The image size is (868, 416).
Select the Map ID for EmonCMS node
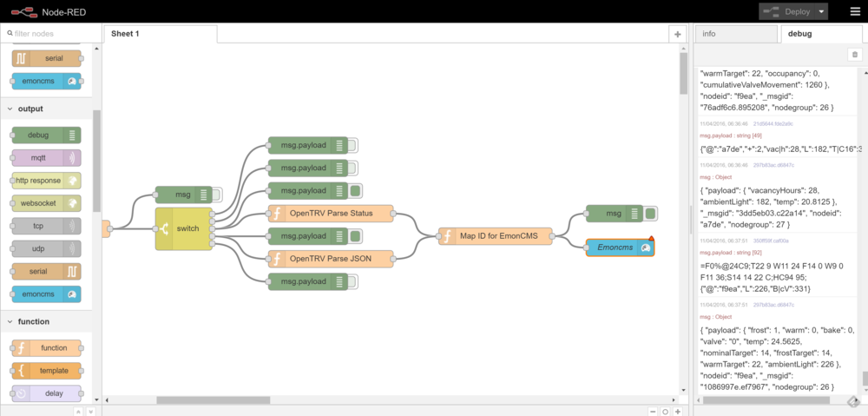click(497, 236)
